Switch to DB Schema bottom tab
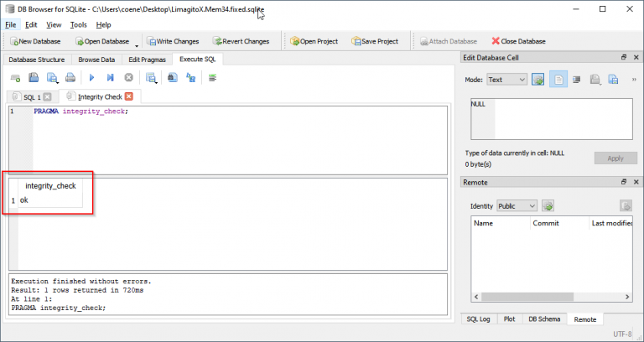Screen dimensions: 644x342 (x=544, y=319)
